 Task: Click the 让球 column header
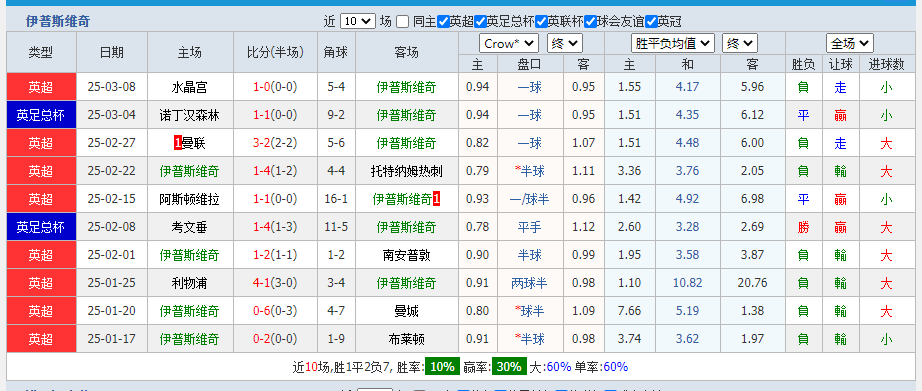tap(840, 65)
